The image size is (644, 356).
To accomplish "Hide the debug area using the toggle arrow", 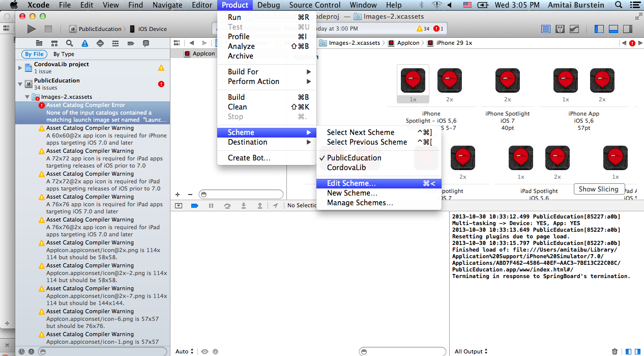I will click(x=179, y=206).
